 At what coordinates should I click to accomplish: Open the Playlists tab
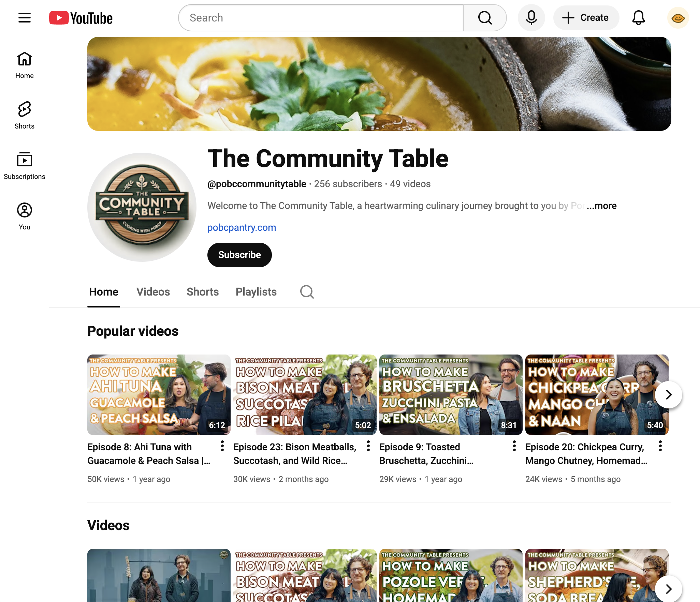256,292
